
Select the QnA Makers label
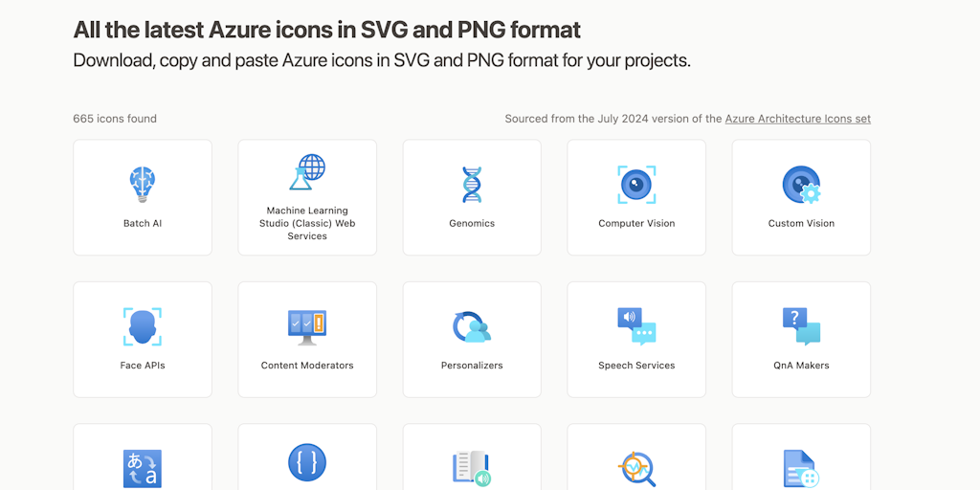tap(801, 365)
